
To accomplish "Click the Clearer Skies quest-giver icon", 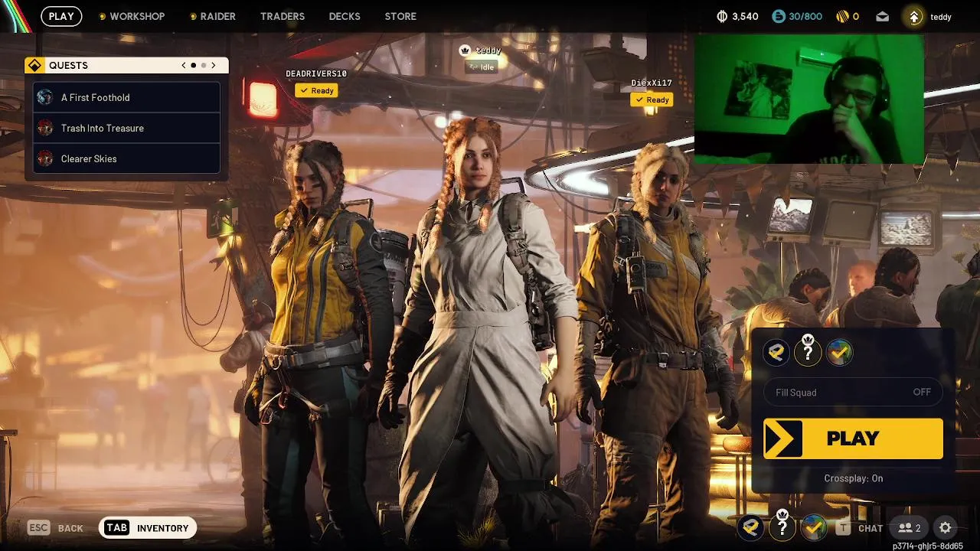I will (x=45, y=158).
